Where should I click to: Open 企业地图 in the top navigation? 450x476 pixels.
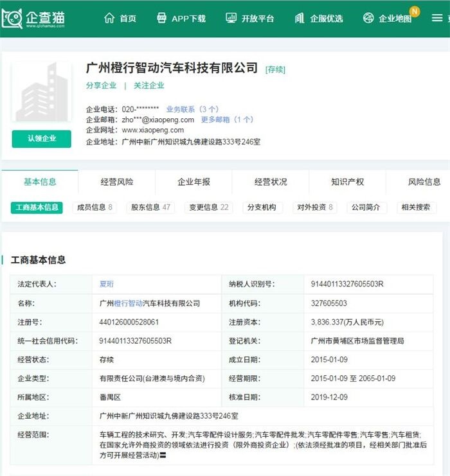tap(395, 19)
